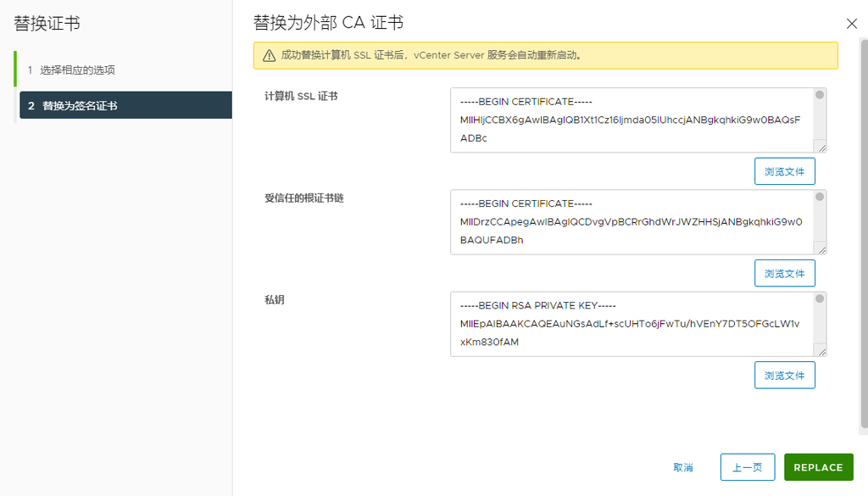Click inside the 私钥 text area
868x496 pixels.
627,324
